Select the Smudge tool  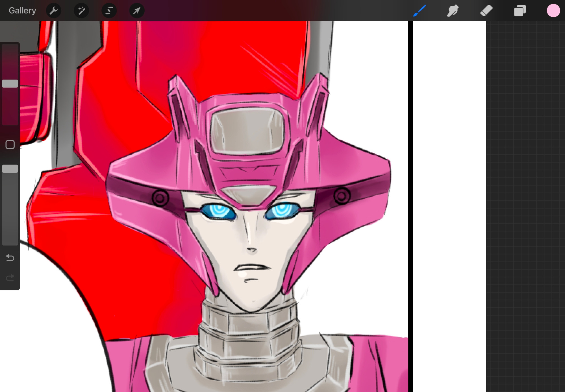pyautogui.click(x=453, y=11)
